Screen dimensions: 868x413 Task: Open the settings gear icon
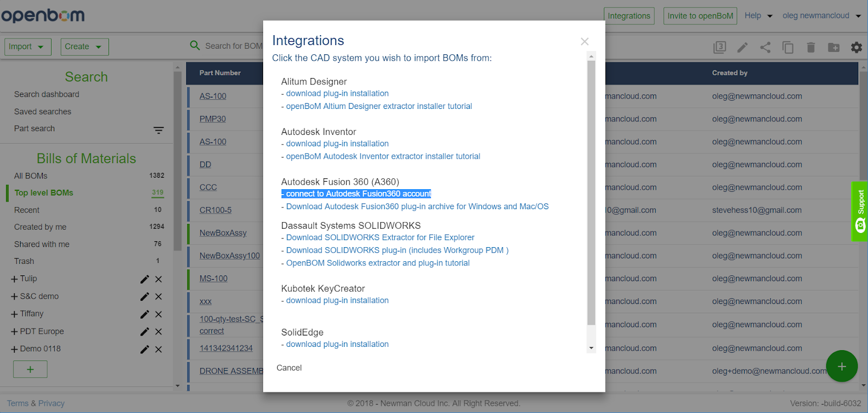(x=857, y=47)
